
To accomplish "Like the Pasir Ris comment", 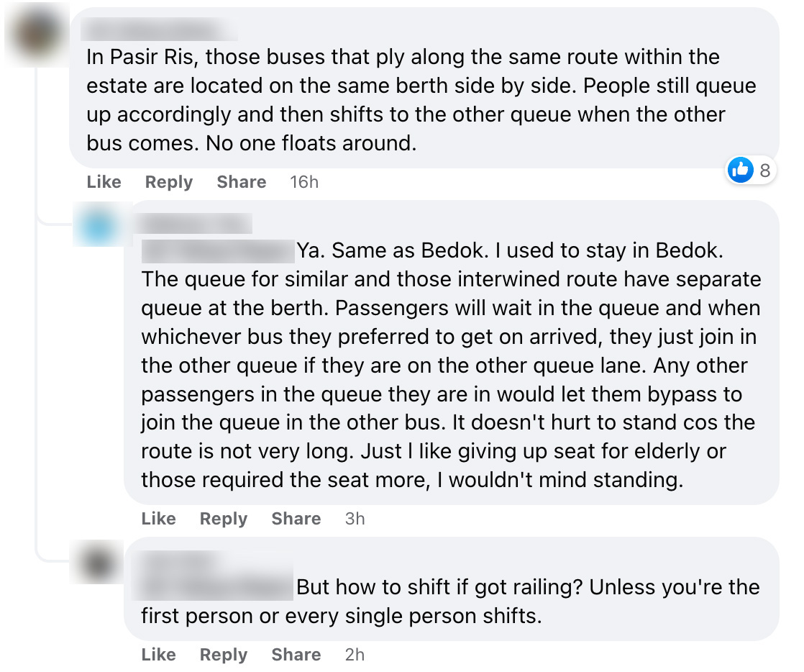I will (104, 182).
